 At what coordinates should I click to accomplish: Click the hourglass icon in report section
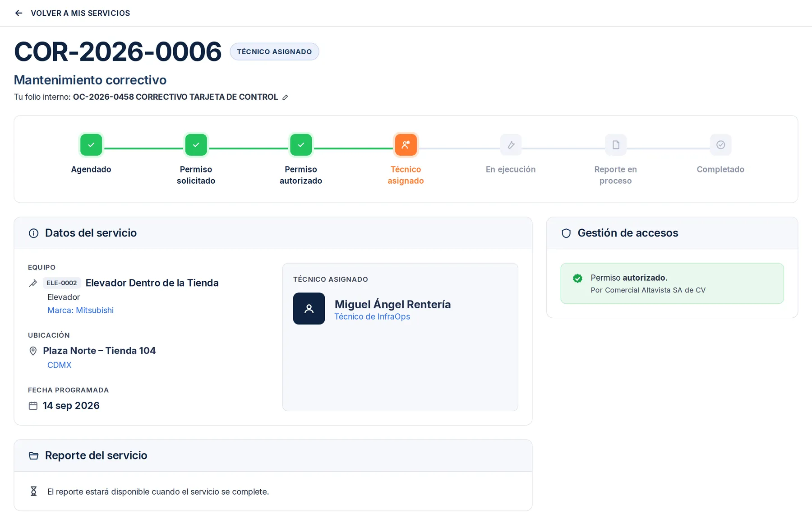tap(33, 491)
